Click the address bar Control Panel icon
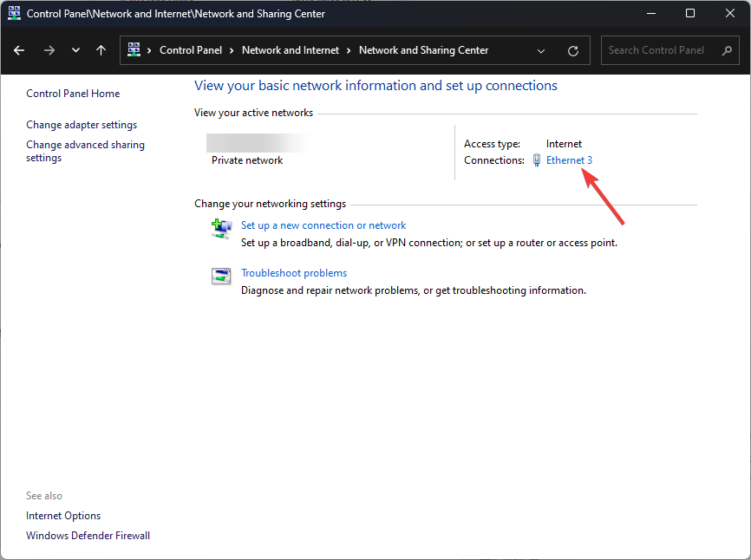Image resolution: width=751 pixels, height=560 pixels. click(x=134, y=50)
